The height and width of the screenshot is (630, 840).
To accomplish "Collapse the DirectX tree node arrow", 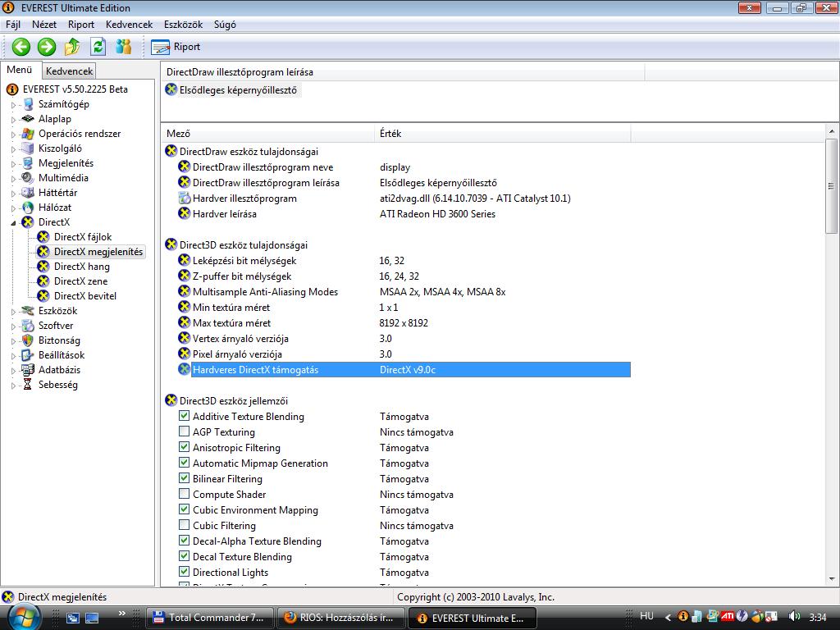I will 13,223.
